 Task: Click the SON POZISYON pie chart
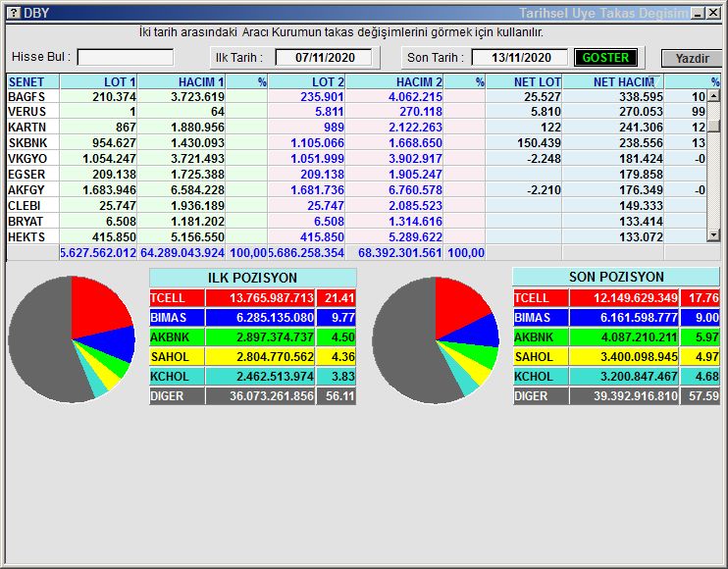[436, 340]
